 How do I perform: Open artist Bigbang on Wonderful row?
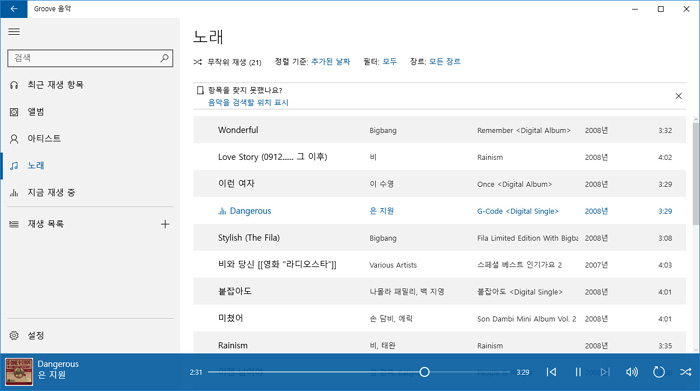pos(383,130)
